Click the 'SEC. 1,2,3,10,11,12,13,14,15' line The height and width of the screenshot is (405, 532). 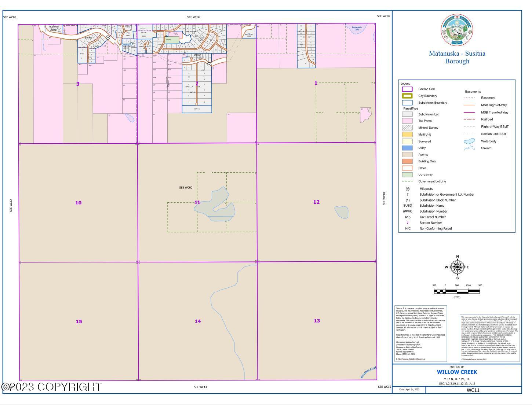pos(457,384)
